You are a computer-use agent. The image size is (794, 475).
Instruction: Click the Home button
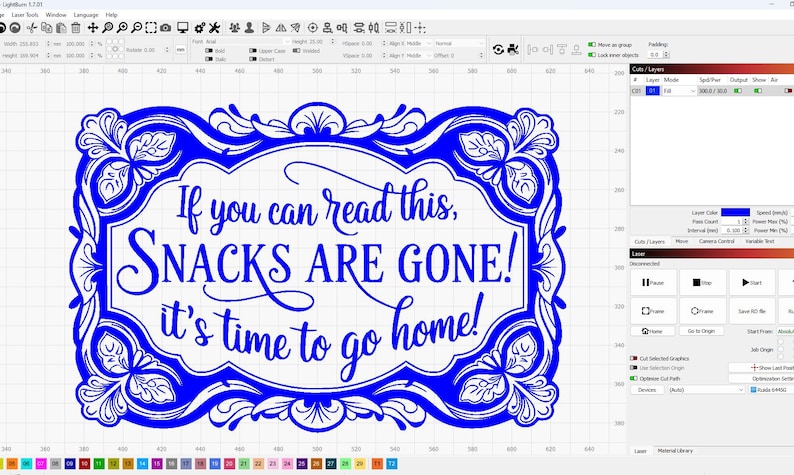(653, 331)
